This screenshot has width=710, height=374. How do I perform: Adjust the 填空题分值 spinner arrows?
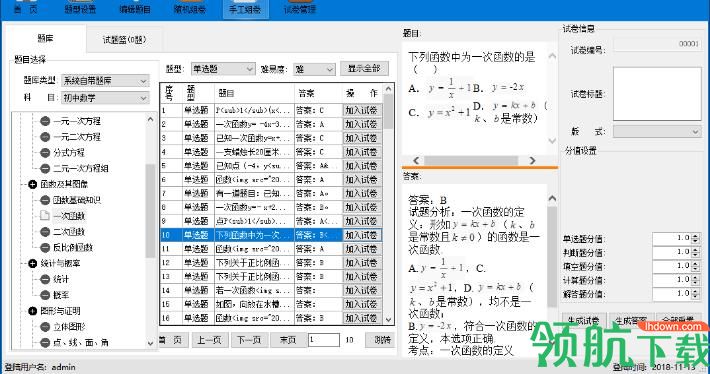coord(696,266)
